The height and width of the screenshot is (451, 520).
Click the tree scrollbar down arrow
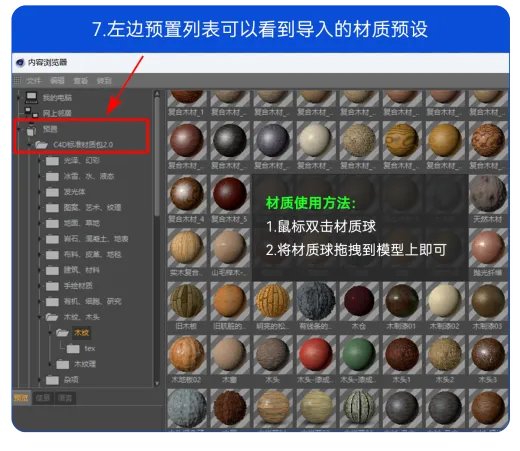point(157,383)
